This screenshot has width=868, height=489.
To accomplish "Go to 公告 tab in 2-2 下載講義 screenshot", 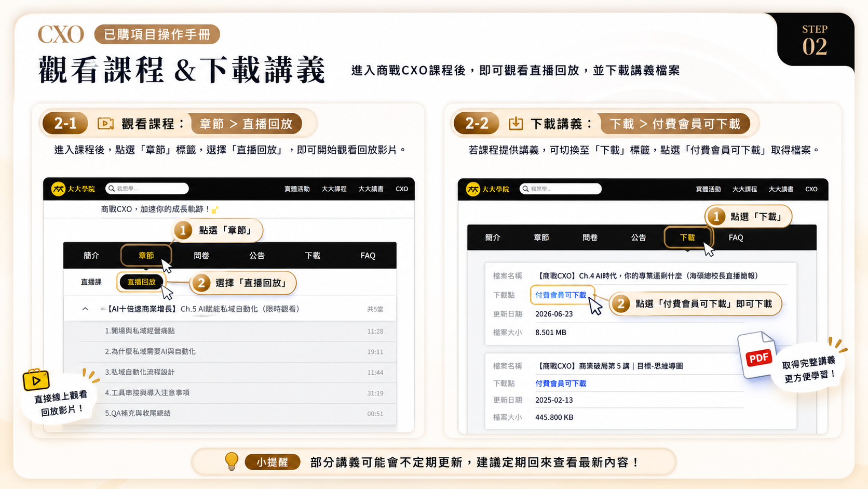I will click(x=639, y=237).
